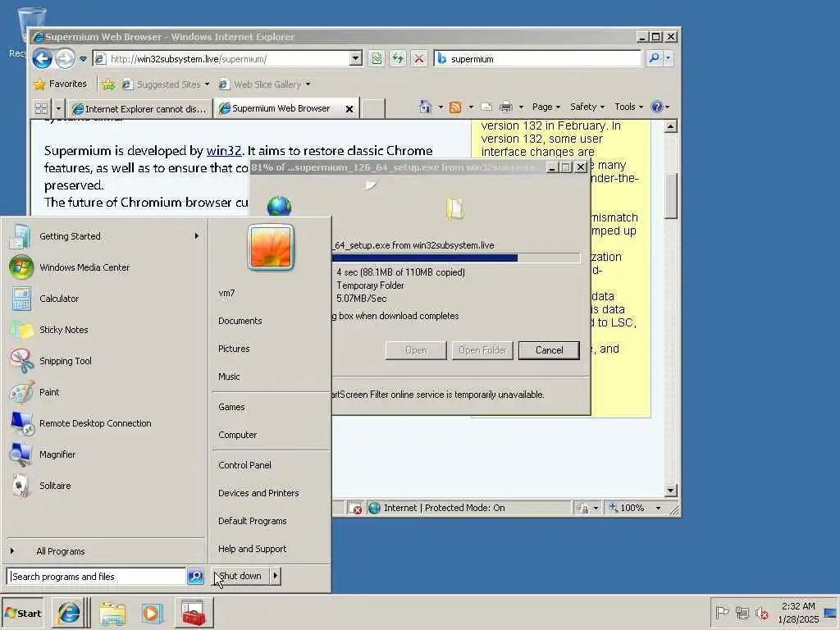Cancel the supermium download
Screen dimensions: 840x630
tap(549, 350)
